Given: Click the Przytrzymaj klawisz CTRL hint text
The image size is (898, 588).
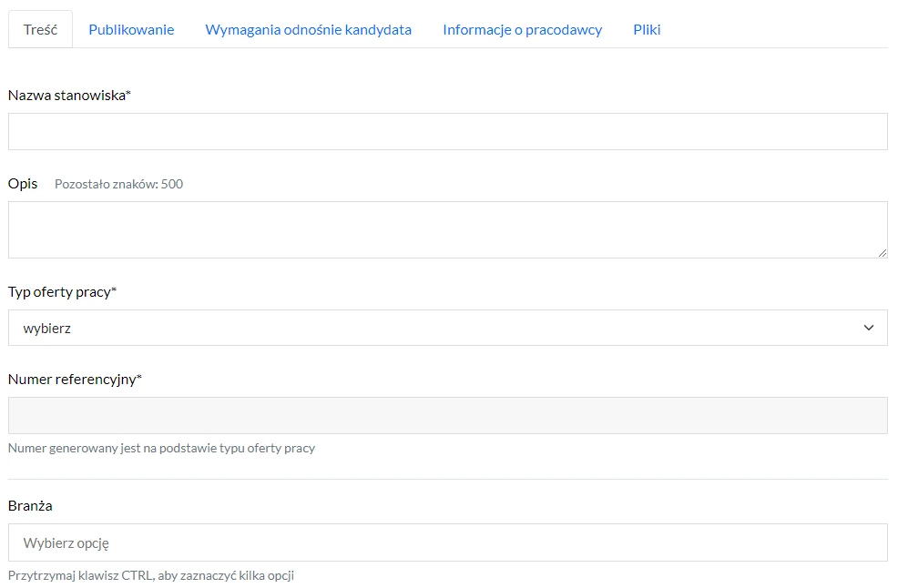Looking at the screenshot, I should point(151,575).
